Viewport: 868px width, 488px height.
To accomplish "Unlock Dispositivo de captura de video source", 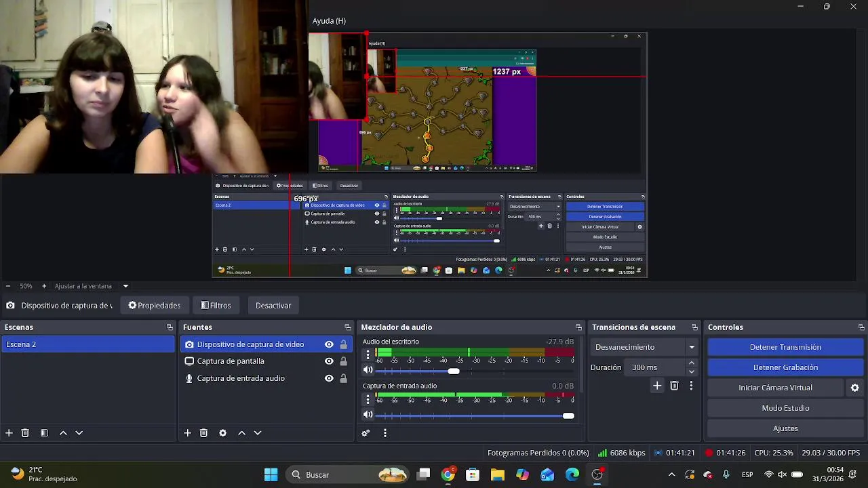I will [x=343, y=344].
